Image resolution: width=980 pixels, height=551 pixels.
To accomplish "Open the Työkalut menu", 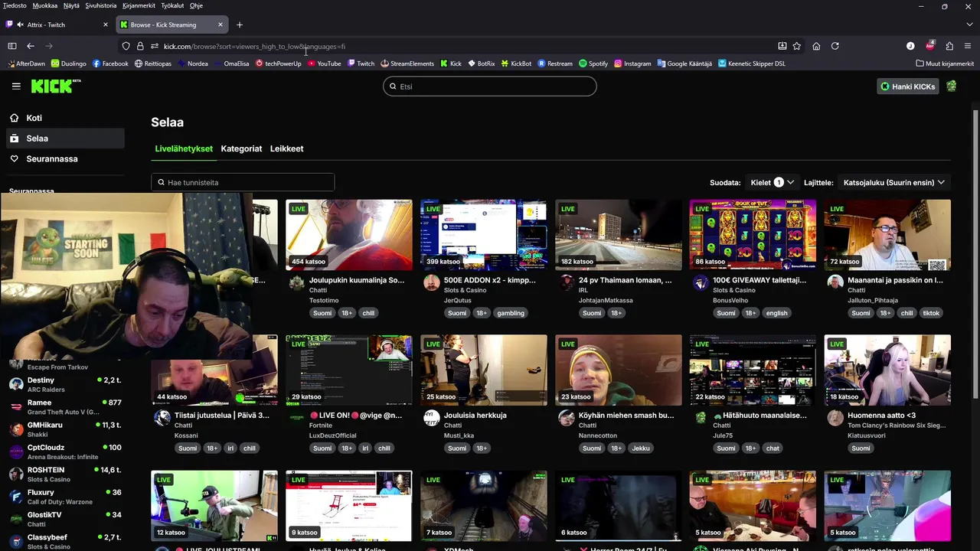I will [x=172, y=5].
